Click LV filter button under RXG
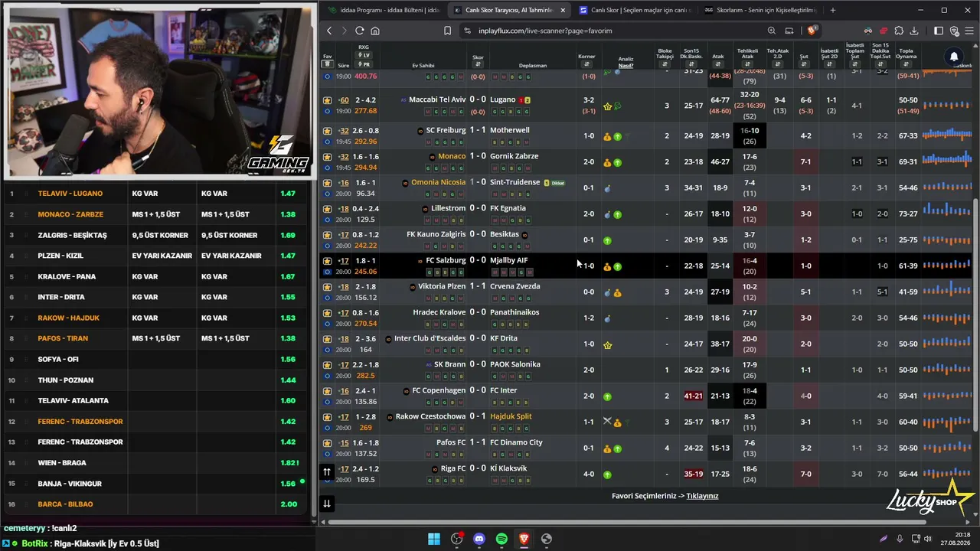Image resolution: width=980 pixels, height=551 pixels. [364, 56]
